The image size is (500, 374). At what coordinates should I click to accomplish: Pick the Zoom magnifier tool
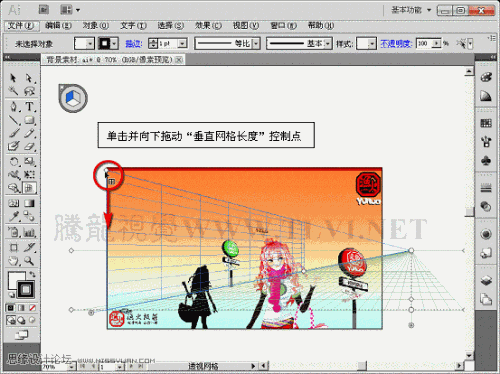click(29, 260)
